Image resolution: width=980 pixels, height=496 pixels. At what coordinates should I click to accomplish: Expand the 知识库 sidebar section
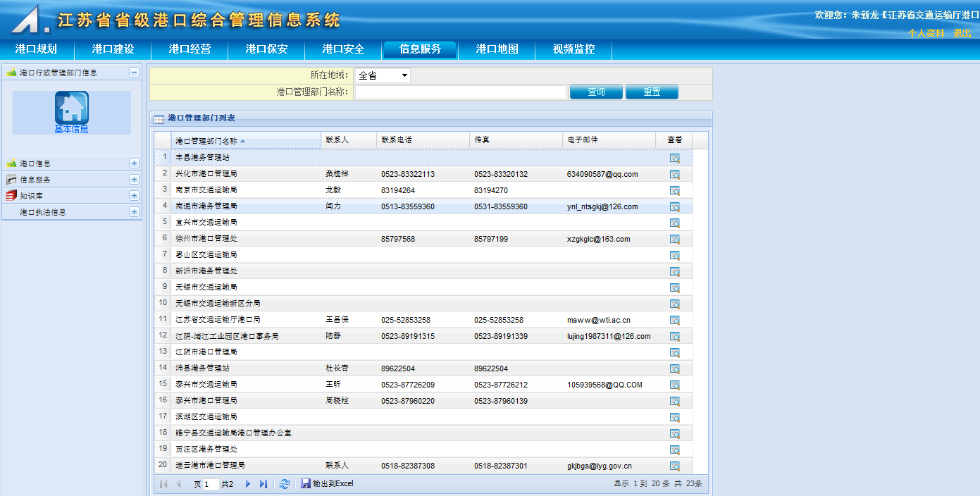coord(134,196)
